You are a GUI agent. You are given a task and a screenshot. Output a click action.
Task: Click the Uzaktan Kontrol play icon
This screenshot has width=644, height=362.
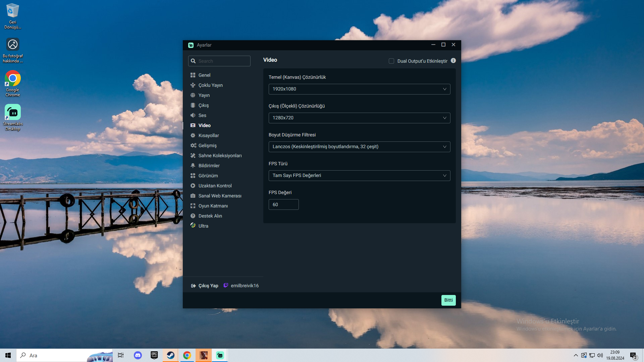coord(193,186)
